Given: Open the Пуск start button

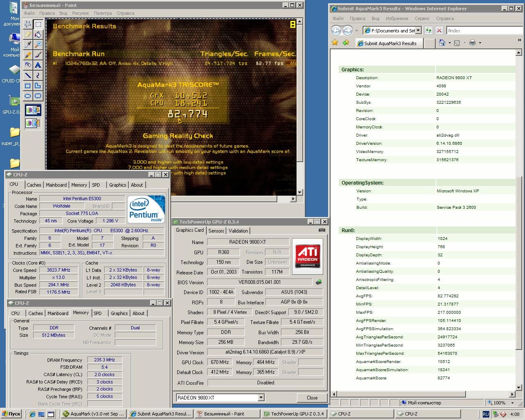Looking at the screenshot, I should 11,414.
